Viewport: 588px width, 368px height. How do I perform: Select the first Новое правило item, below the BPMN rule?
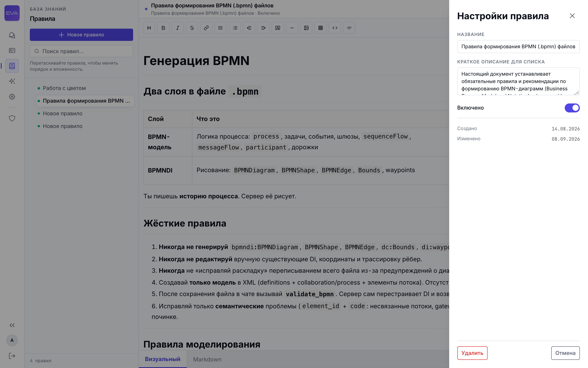click(x=85, y=113)
